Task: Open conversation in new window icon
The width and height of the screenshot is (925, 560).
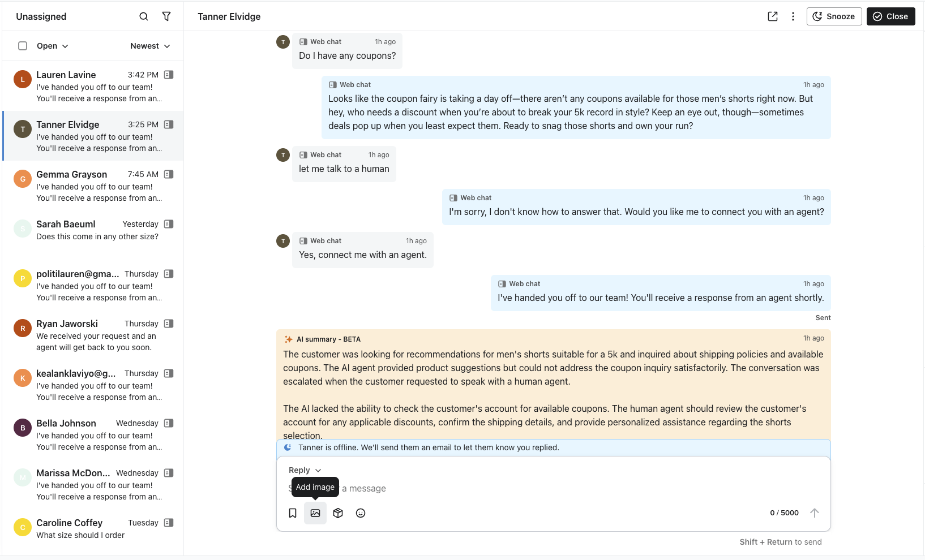Action: tap(773, 16)
